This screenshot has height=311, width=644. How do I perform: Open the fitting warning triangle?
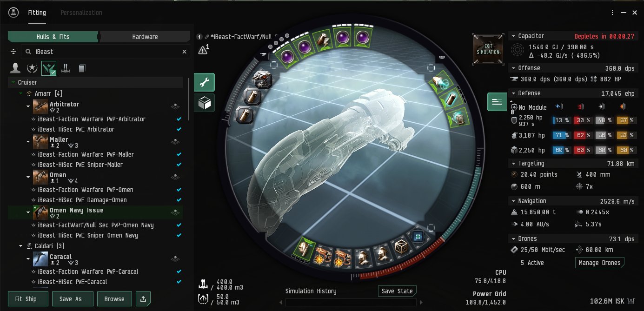[x=203, y=50]
